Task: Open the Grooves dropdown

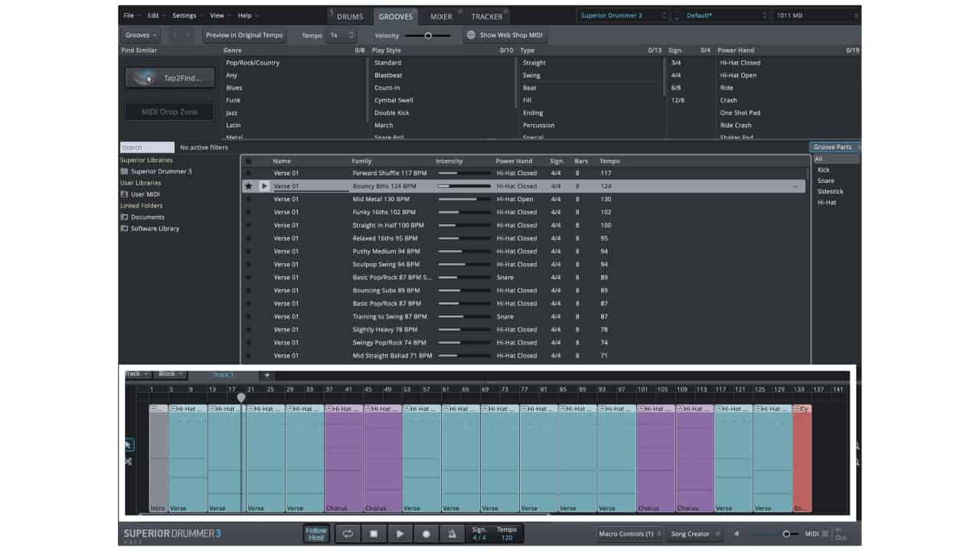Action: [140, 35]
